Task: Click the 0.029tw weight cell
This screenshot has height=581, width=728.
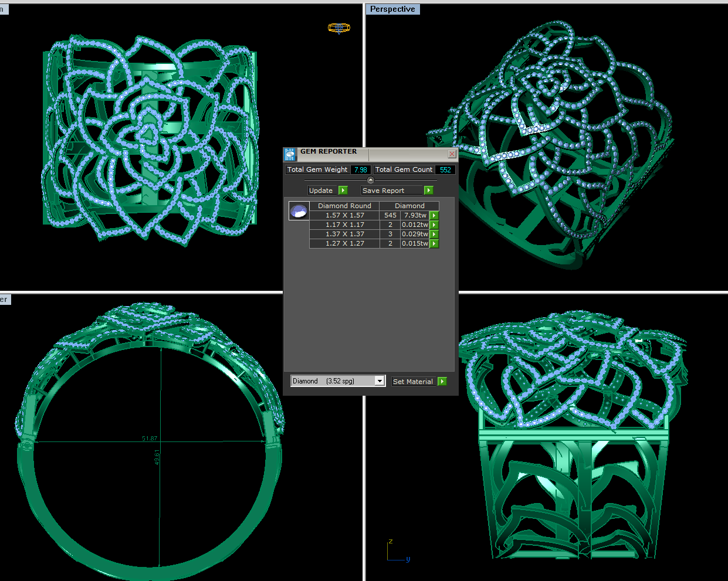Action: [x=415, y=234]
